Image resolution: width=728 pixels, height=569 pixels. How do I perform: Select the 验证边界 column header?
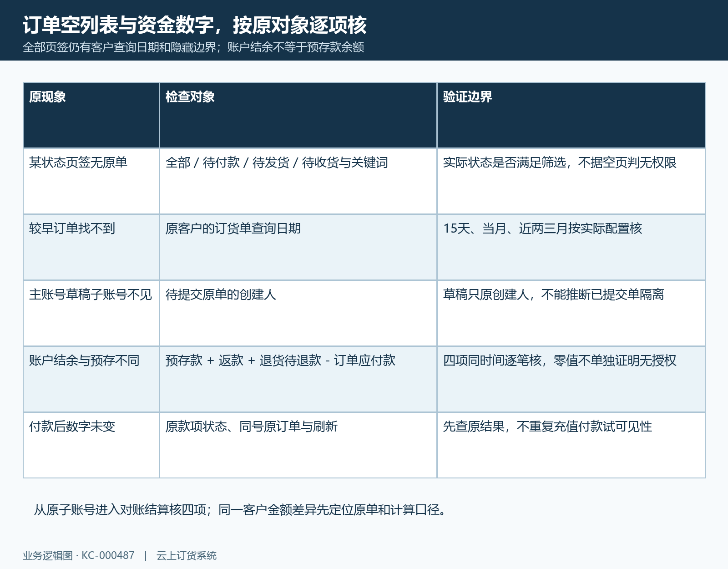(571, 115)
